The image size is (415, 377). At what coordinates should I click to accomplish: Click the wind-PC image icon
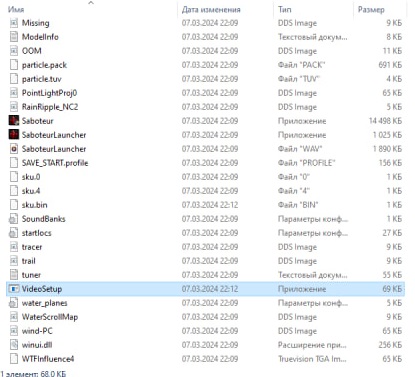(x=14, y=331)
